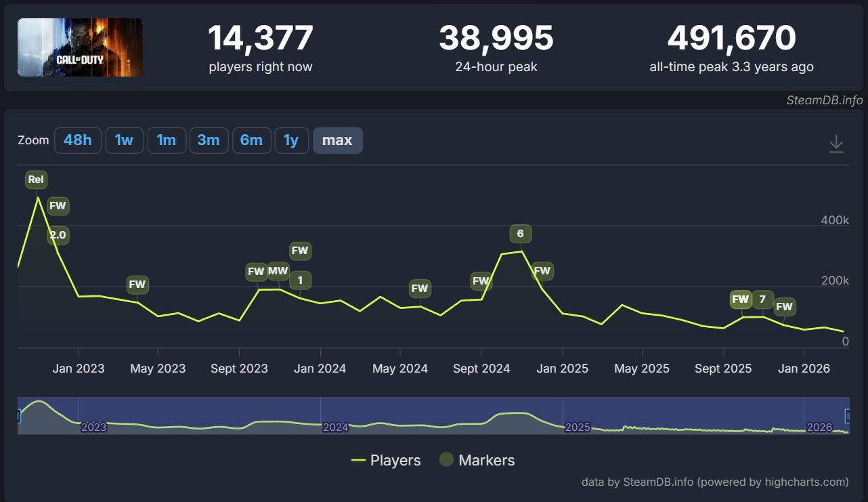Click the Jan 2024 axis label
The image size is (868, 502).
[x=320, y=369]
